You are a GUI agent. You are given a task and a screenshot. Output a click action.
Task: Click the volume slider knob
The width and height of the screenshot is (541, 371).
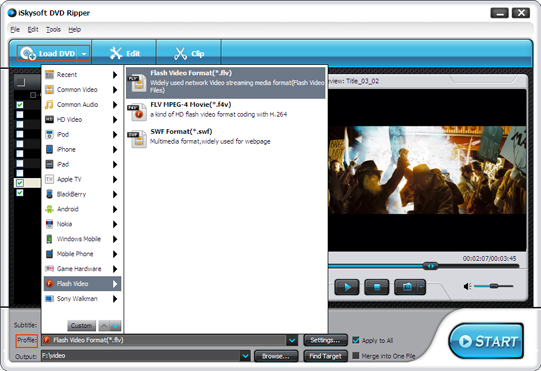point(494,286)
